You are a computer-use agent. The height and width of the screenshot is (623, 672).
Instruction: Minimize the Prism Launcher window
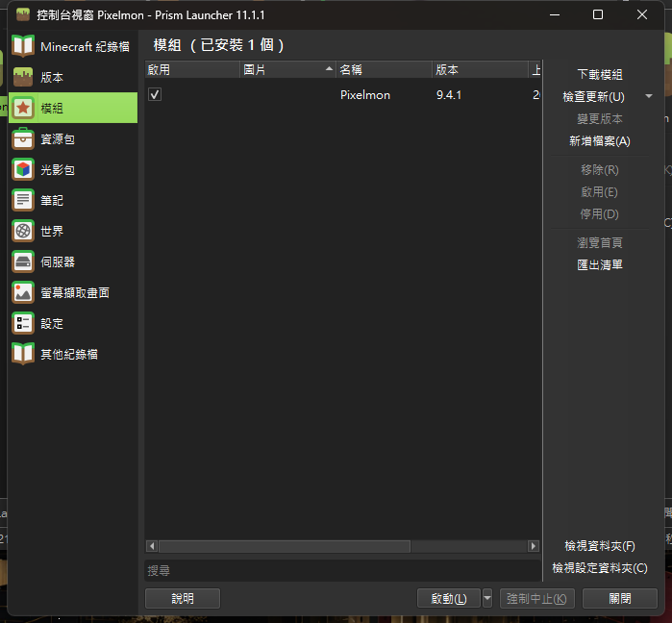click(x=555, y=14)
